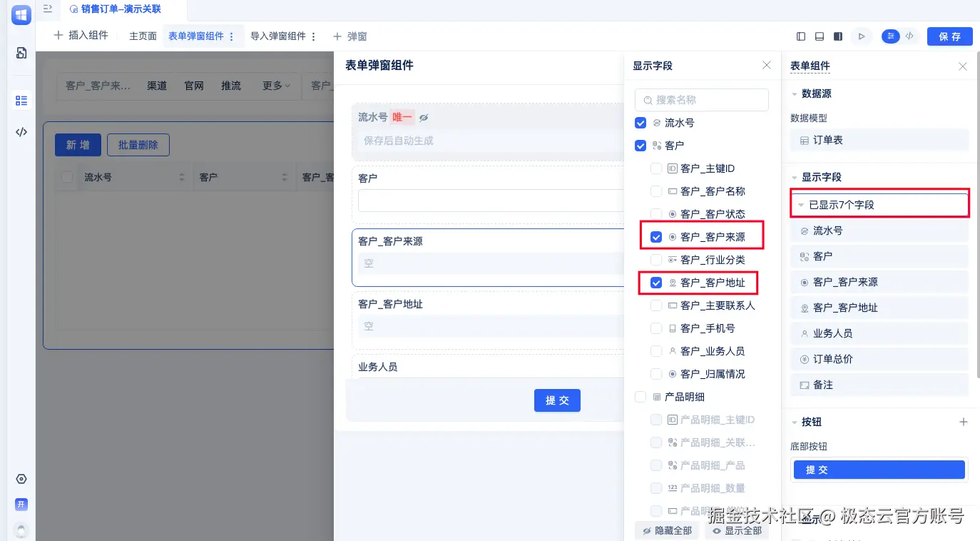Click the text icon beside 备注 field
The width and height of the screenshot is (980, 541).
(805, 385)
